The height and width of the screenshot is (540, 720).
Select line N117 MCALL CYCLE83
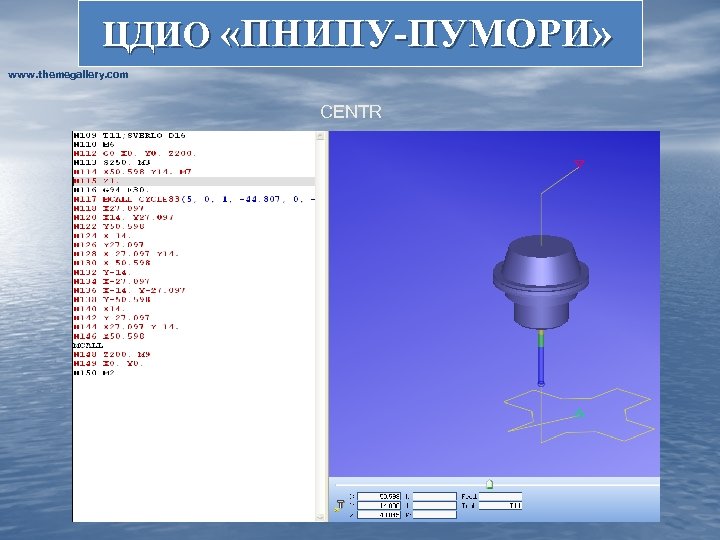pyautogui.click(x=194, y=199)
